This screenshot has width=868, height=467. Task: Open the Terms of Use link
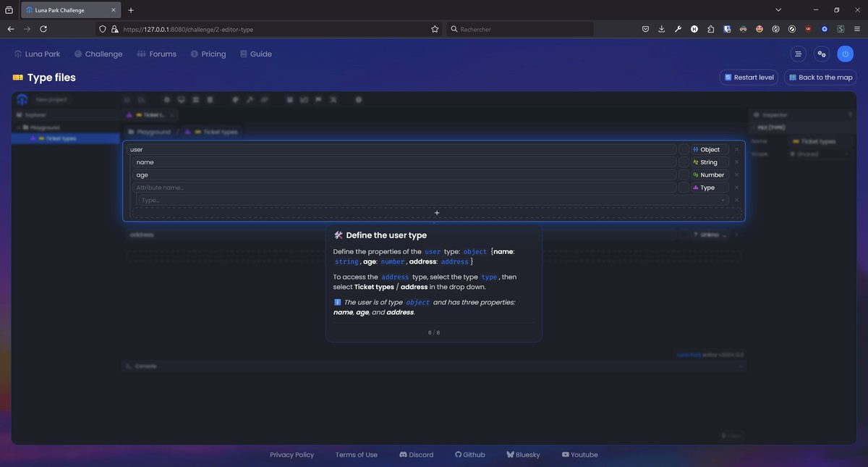(357, 455)
